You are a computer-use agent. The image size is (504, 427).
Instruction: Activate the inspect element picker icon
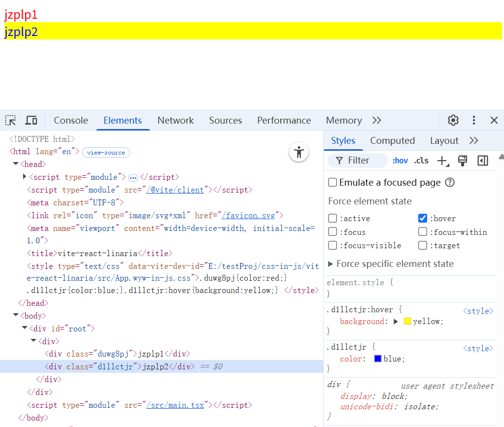tap(11, 121)
